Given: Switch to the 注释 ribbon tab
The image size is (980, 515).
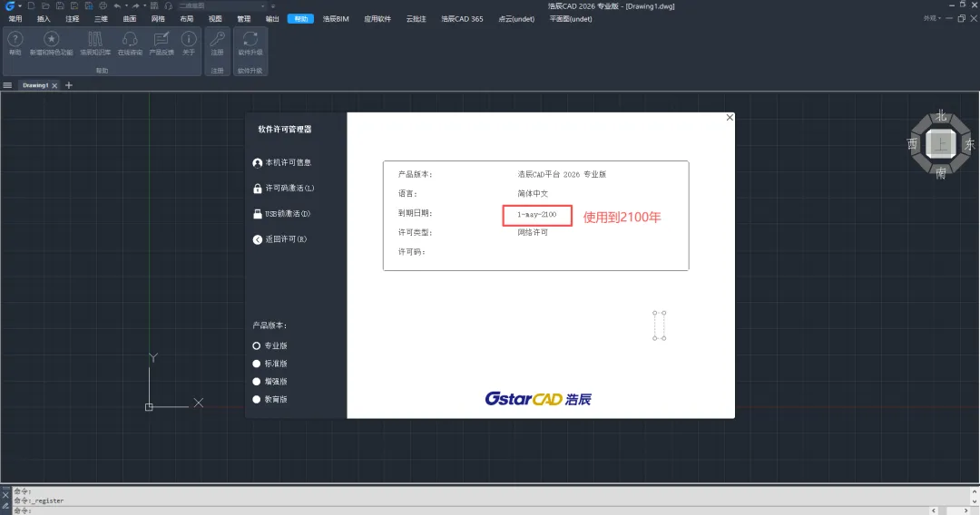Looking at the screenshot, I should pos(73,19).
